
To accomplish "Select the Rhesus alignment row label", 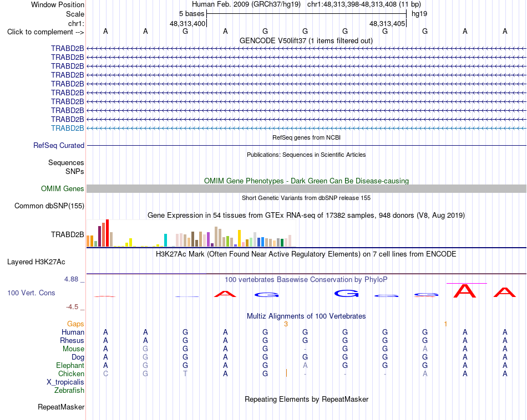I will (72, 340).
